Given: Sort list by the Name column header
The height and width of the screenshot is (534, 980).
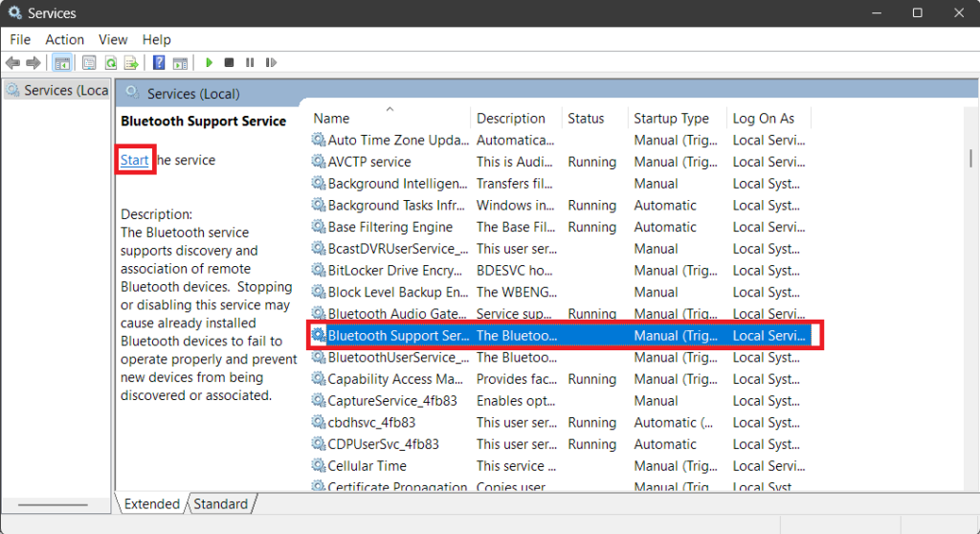Looking at the screenshot, I should tap(332, 119).
